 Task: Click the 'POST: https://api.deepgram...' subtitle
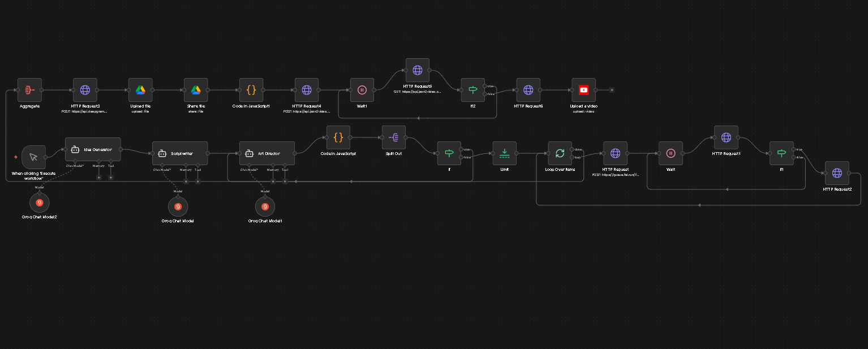[85, 112]
